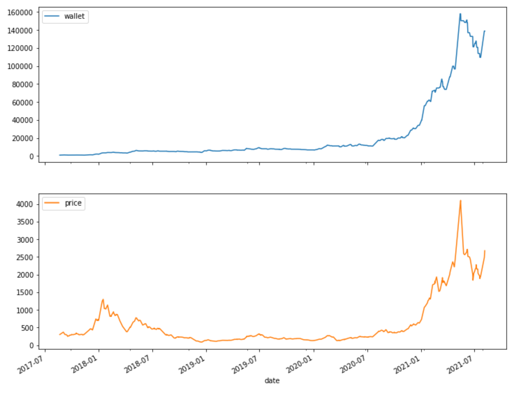The width and height of the screenshot is (532, 404).
Task: Click the 'price' legend label
Action: pyautogui.click(x=73, y=203)
